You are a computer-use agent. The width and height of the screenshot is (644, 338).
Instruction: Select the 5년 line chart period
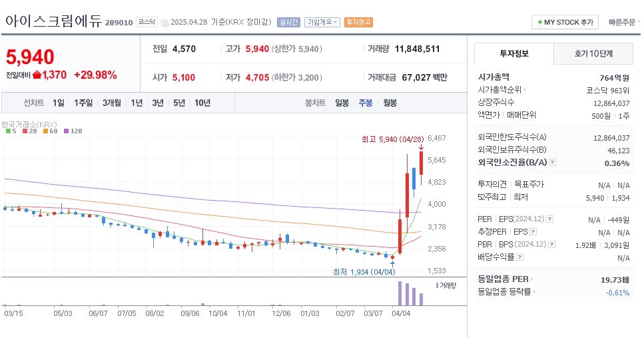[x=179, y=103]
